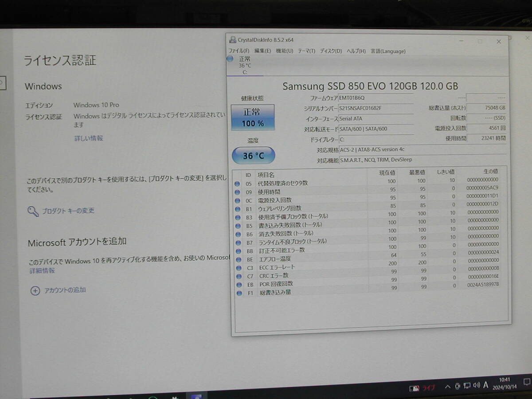The width and height of the screenshot is (532, 399).
Task: Click the status circle for row C3
Action: [239, 268]
